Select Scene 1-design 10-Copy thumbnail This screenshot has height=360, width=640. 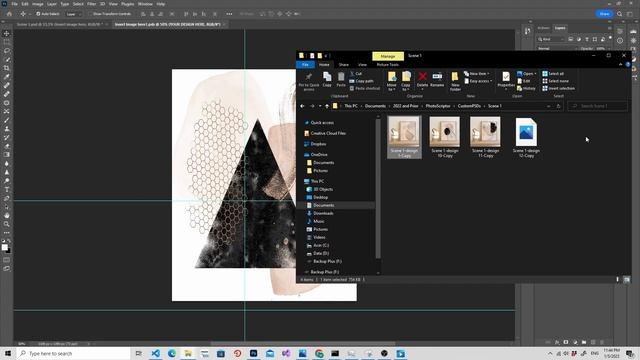444,137
